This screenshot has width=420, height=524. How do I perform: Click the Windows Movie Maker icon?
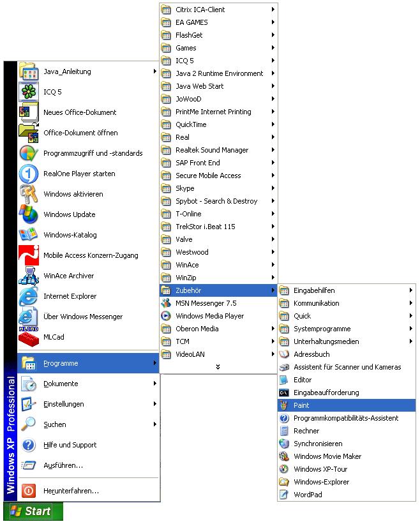coord(285,456)
